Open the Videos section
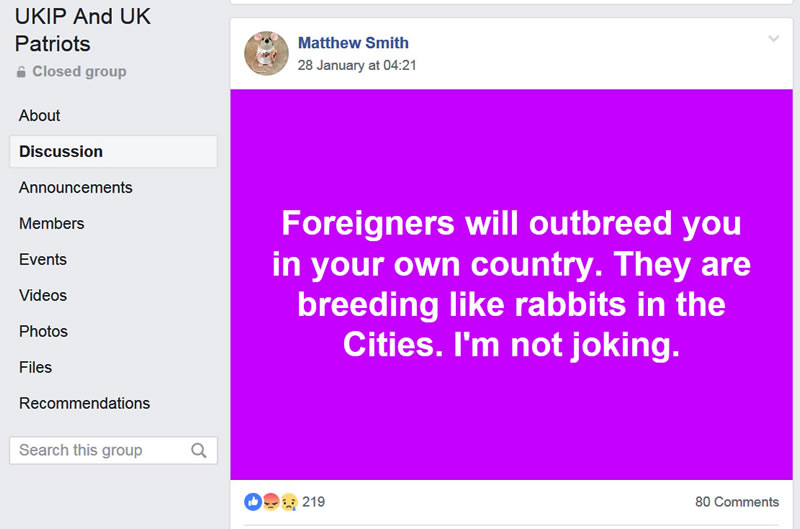 (43, 295)
